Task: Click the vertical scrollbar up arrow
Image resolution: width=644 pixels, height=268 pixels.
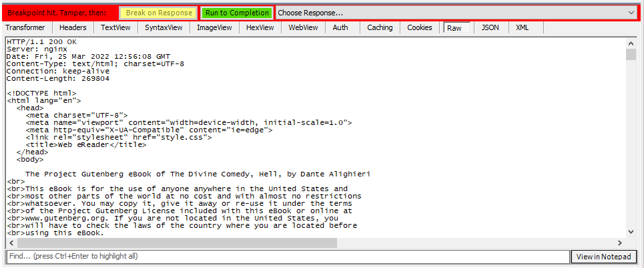Action: coord(631,43)
